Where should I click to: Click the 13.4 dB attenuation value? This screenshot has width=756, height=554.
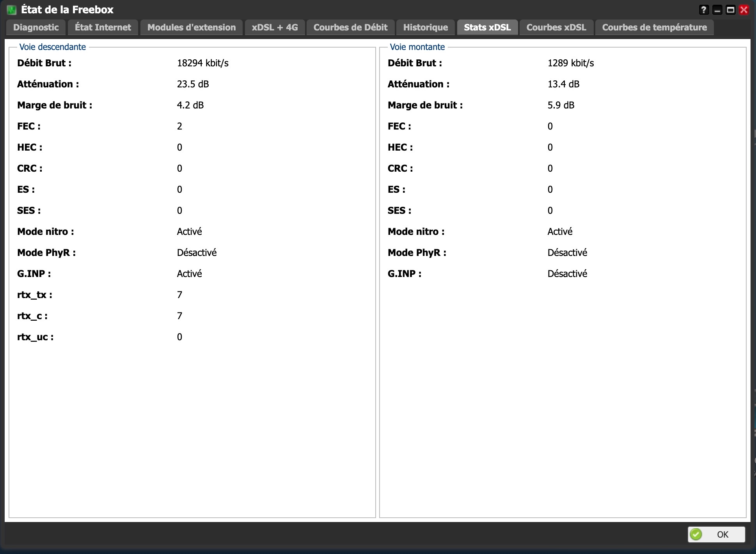pyautogui.click(x=563, y=84)
